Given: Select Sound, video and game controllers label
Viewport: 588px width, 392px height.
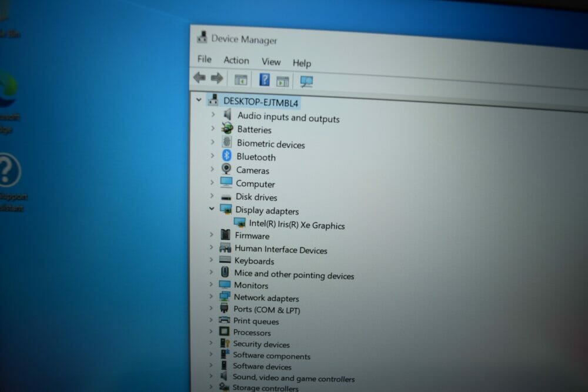Looking at the screenshot, I should coord(293,378).
